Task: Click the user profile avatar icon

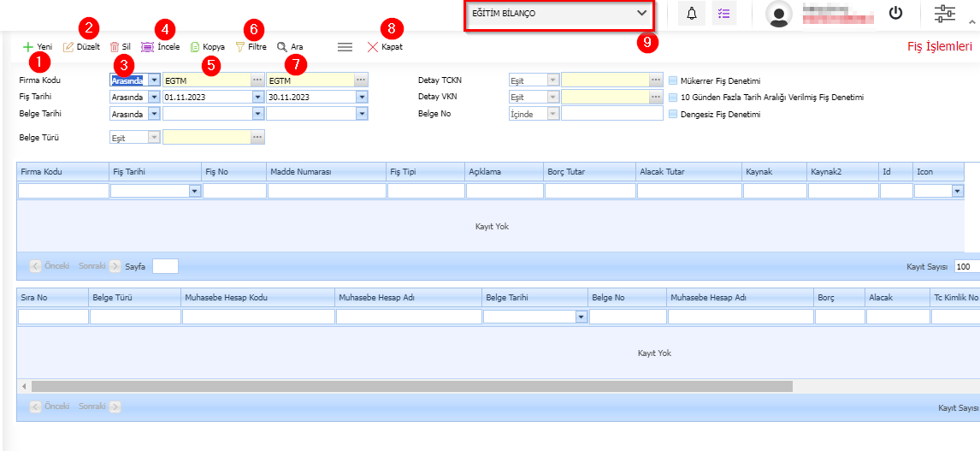Action: click(779, 14)
